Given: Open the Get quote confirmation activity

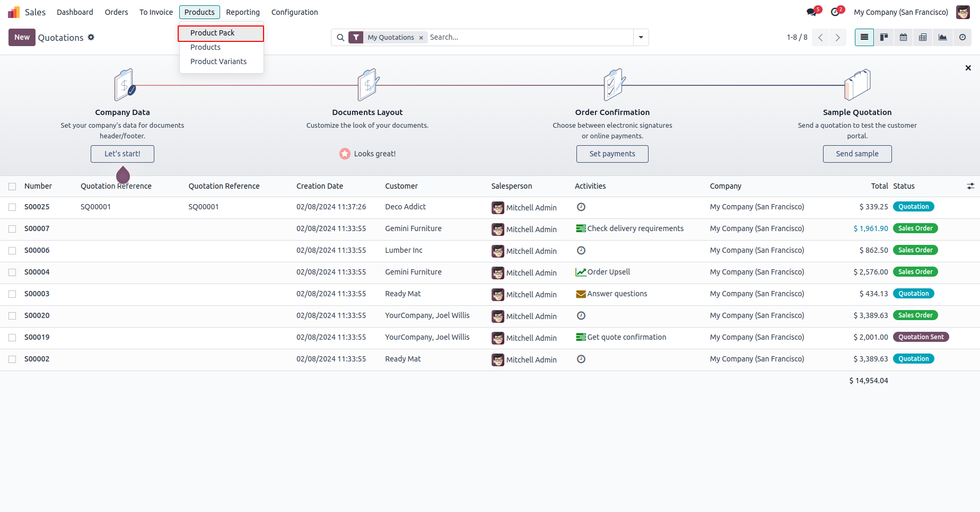Looking at the screenshot, I should pos(621,337).
